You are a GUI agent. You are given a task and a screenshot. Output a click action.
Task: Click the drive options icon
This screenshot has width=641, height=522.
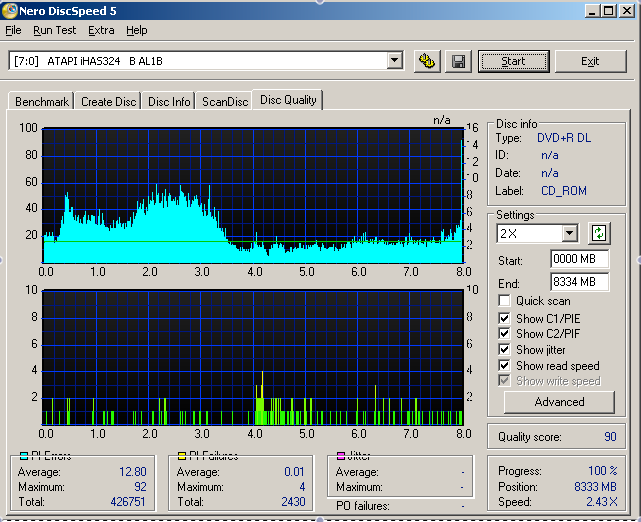coord(427,61)
